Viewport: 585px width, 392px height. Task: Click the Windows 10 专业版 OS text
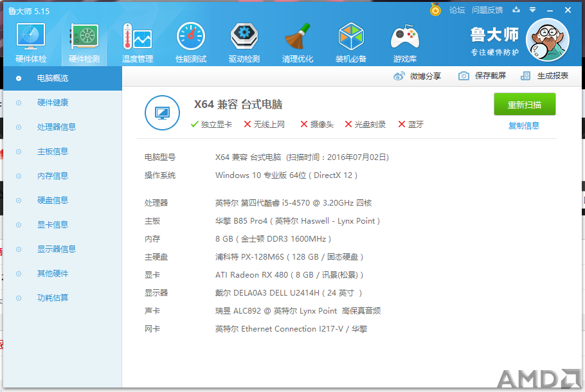(x=286, y=175)
